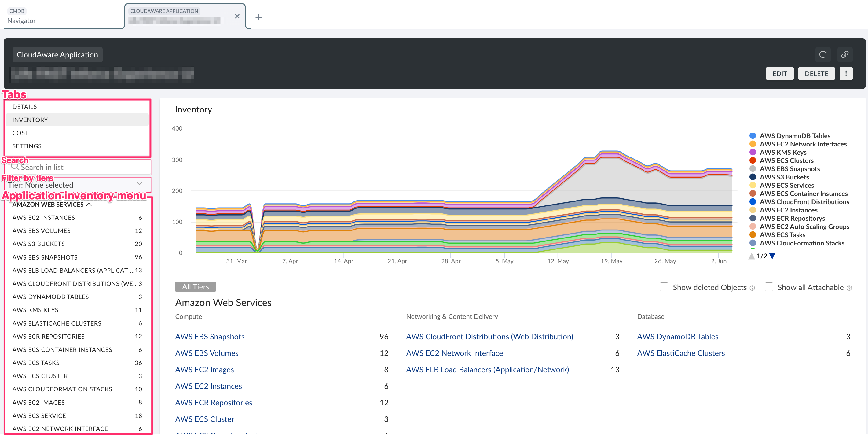The height and width of the screenshot is (435, 868).
Task: Close the CLOUDAWARE APPLICATION tab
Action: coord(237,16)
